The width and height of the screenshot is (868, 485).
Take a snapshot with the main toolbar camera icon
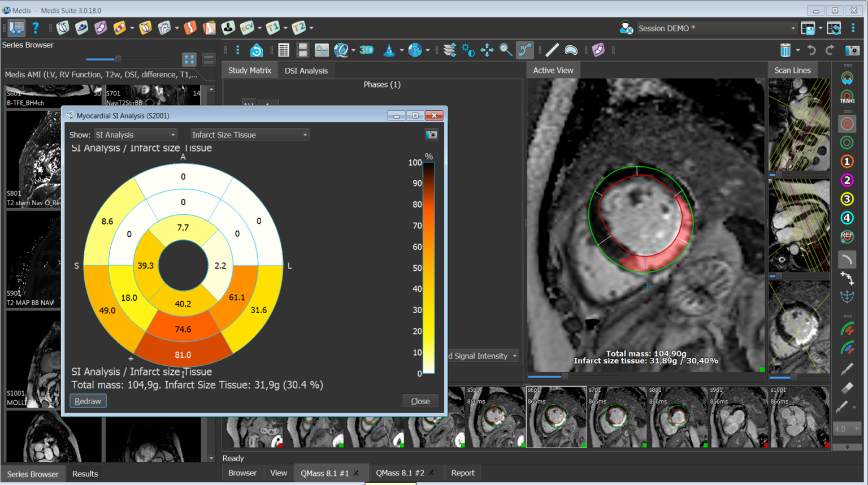(x=852, y=50)
